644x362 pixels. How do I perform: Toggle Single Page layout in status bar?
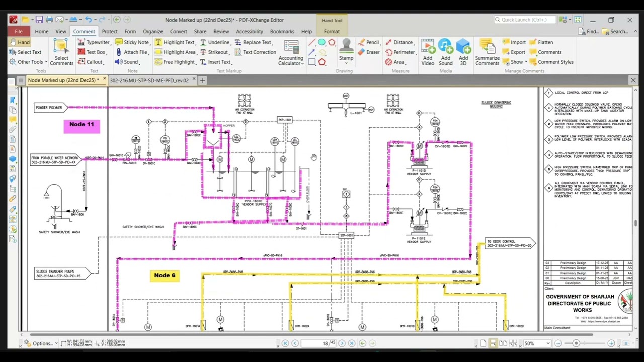(483, 343)
